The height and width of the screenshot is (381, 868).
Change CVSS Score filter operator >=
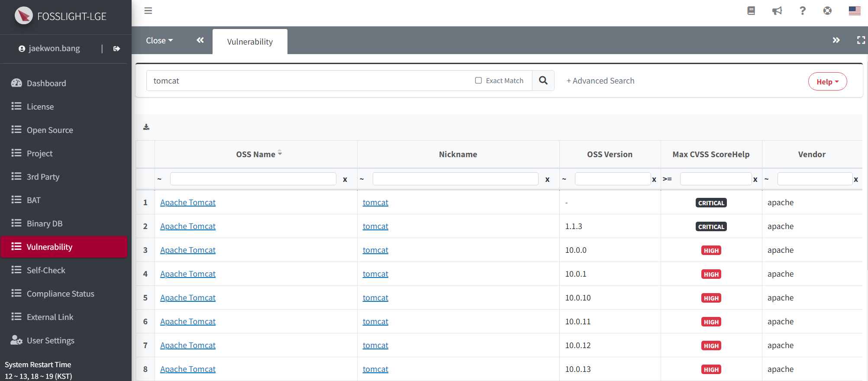pos(667,179)
